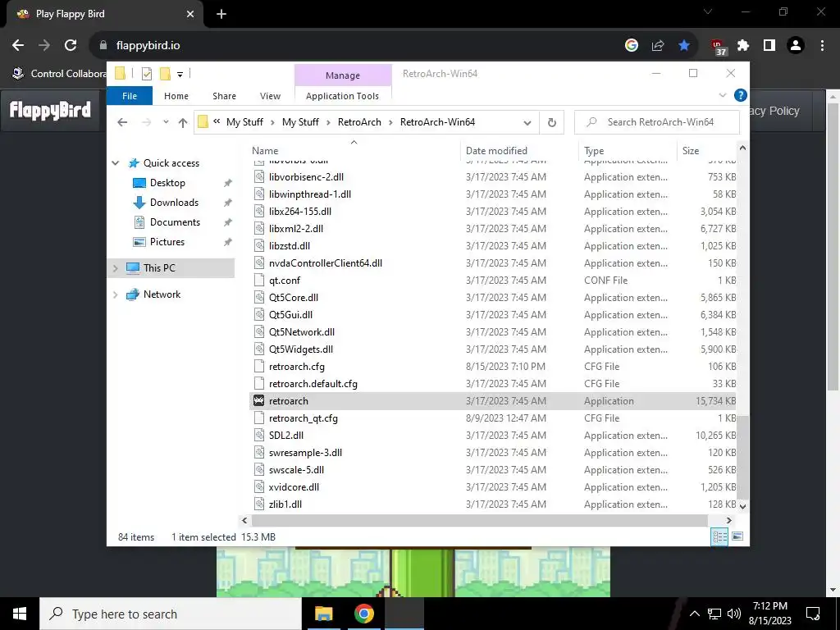This screenshot has width=840, height=630.
Task: Click the File Explorer Help question mark icon
Action: click(741, 95)
